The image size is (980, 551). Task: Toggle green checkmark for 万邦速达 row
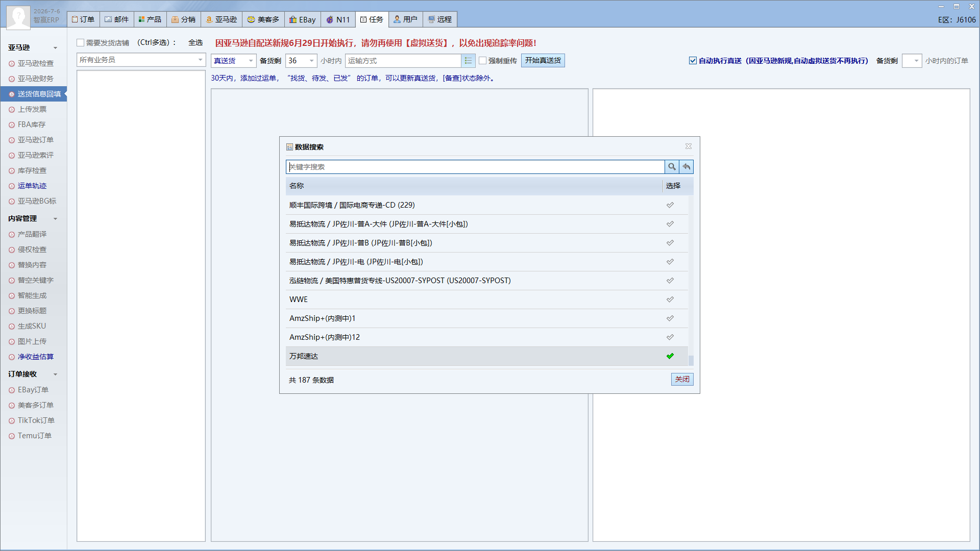tap(670, 356)
